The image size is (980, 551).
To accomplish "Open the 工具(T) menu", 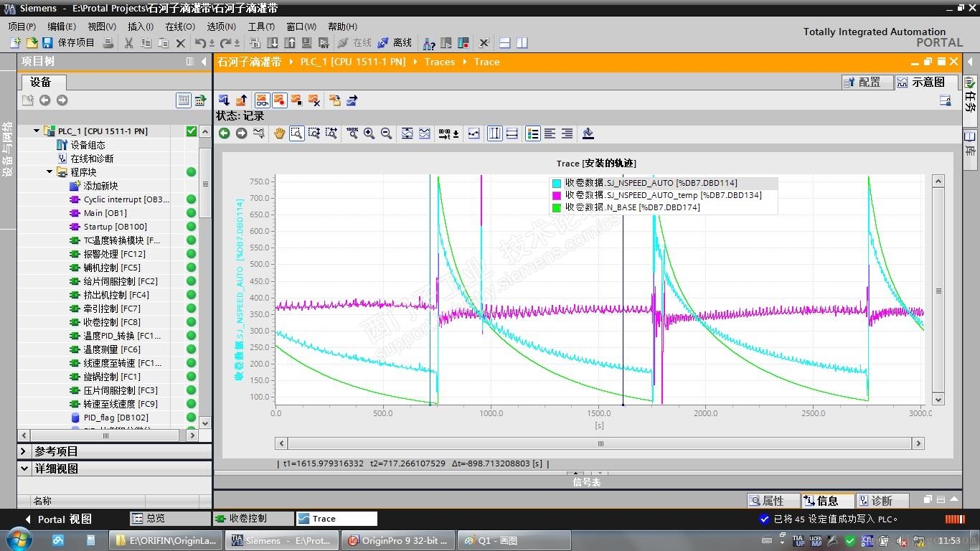I will point(262,27).
